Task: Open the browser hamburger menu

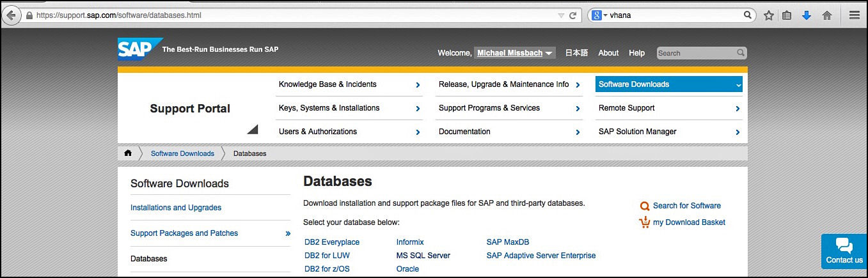Action: click(855, 15)
